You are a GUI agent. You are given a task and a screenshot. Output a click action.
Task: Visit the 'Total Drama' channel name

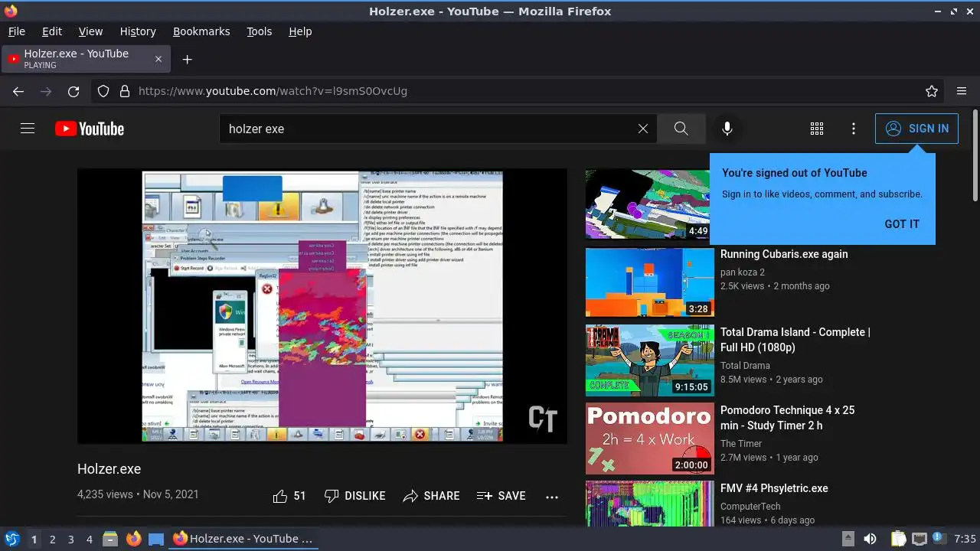pyautogui.click(x=745, y=366)
